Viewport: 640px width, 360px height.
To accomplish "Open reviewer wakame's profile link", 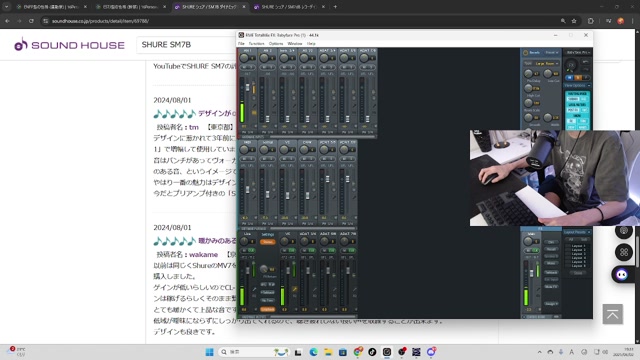I will coord(203,255).
